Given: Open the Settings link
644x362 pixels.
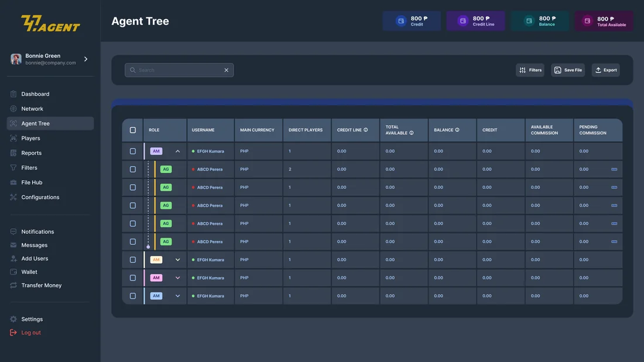Looking at the screenshot, I should pyautogui.click(x=32, y=319).
